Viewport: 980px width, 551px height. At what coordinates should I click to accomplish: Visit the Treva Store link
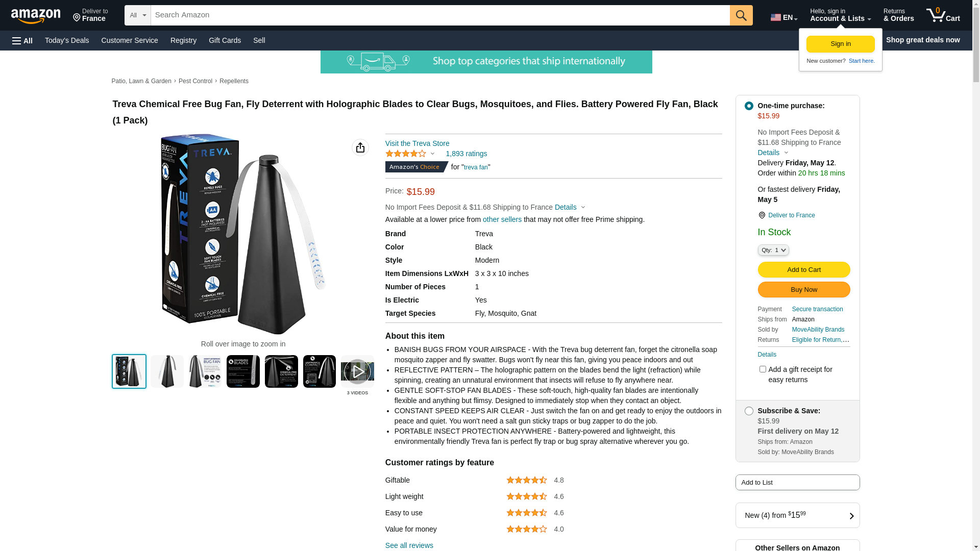tap(417, 143)
